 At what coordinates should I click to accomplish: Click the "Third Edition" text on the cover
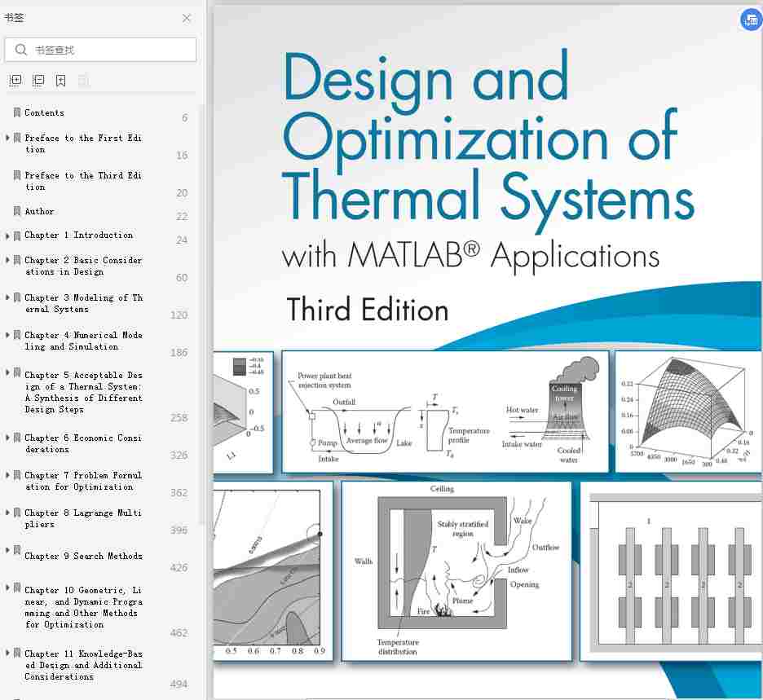[x=368, y=310]
